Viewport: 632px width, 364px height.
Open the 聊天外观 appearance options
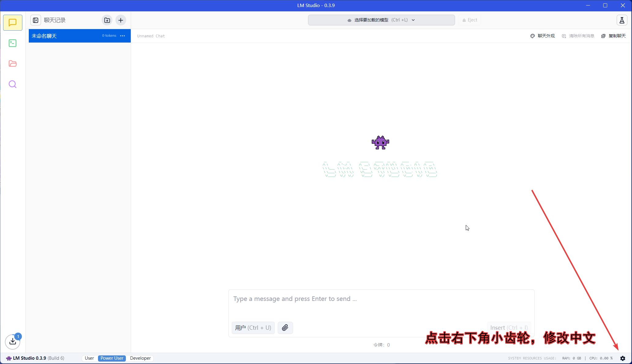point(543,36)
